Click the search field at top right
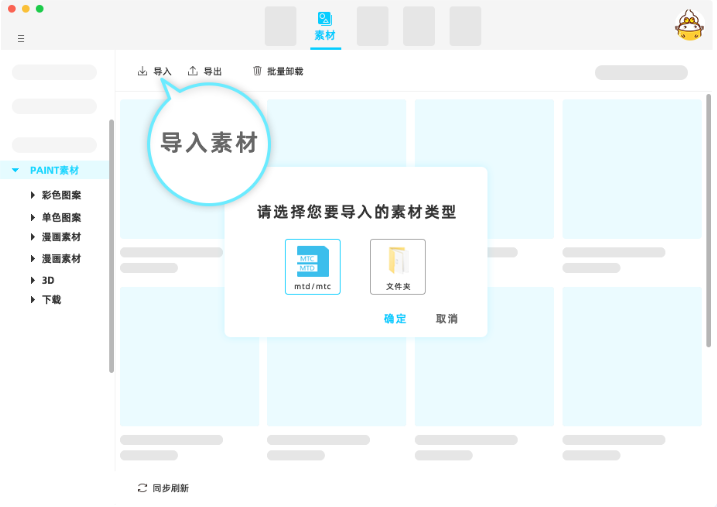717x507 pixels. pos(641,72)
